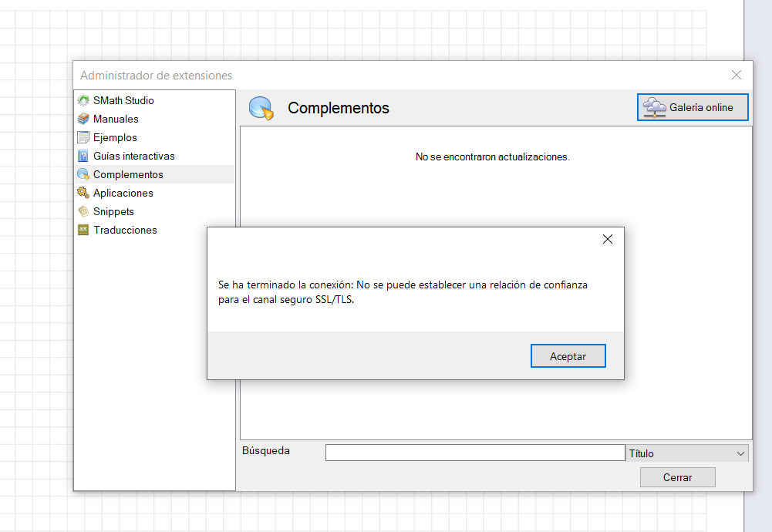Click the 'No se encontraron actualizaciones' message
The image size is (772, 532).
[x=492, y=157]
